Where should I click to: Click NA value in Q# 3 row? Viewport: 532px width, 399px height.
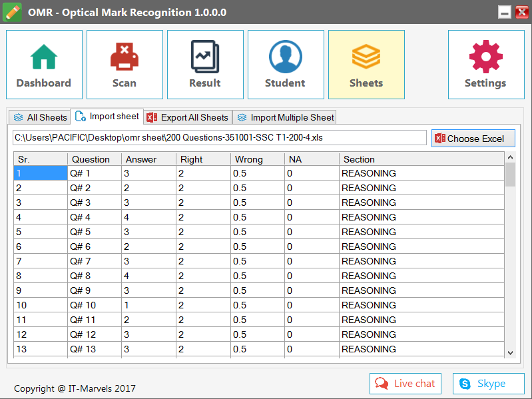312,202
